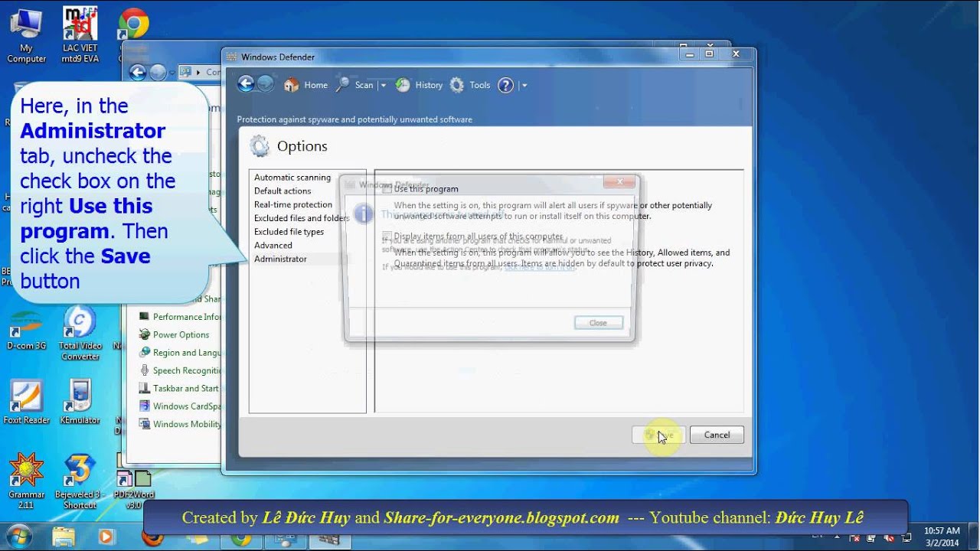The image size is (980, 551).
Task: Select Excluded file types option
Action: 289,232
